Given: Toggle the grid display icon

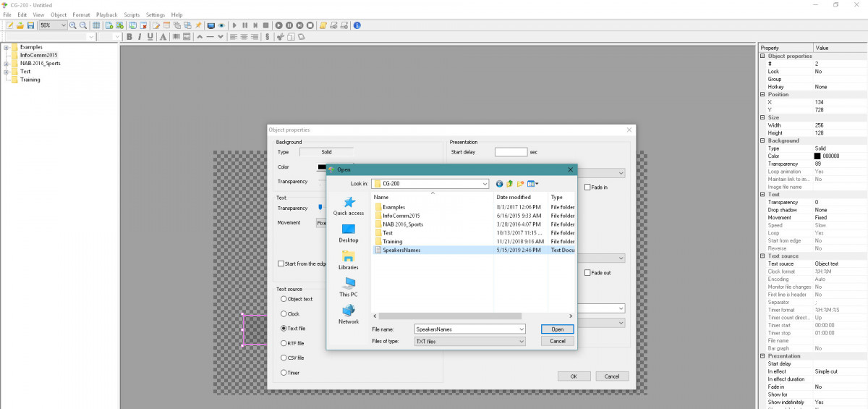Looking at the screenshot, I should coord(96,25).
